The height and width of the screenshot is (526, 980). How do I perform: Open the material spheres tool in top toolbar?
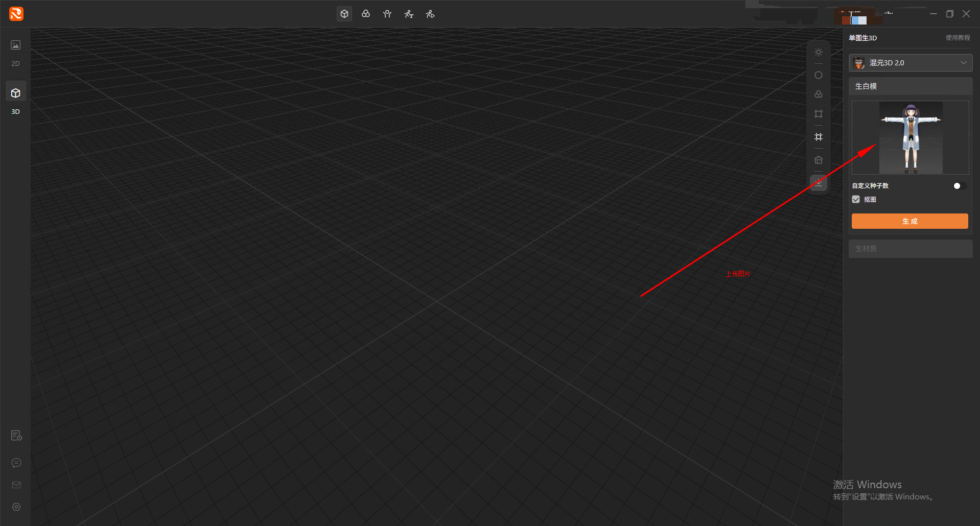366,14
